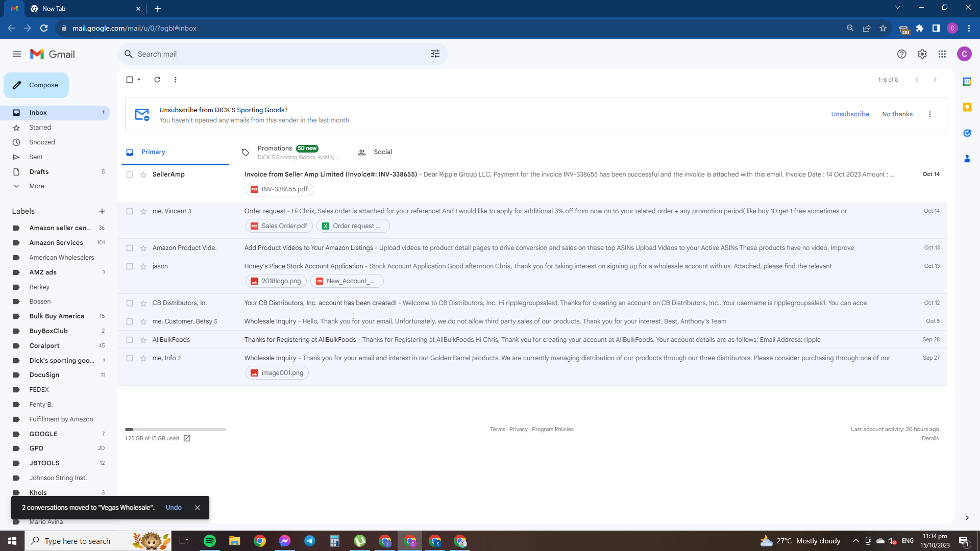
Task: Open Telegram from the taskbar
Action: pyautogui.click(x=310, y=541)
